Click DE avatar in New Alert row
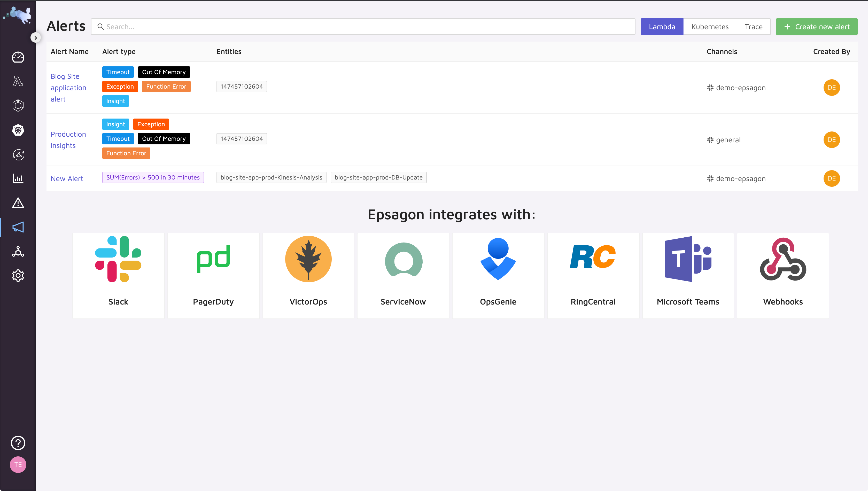 (831, 179)
